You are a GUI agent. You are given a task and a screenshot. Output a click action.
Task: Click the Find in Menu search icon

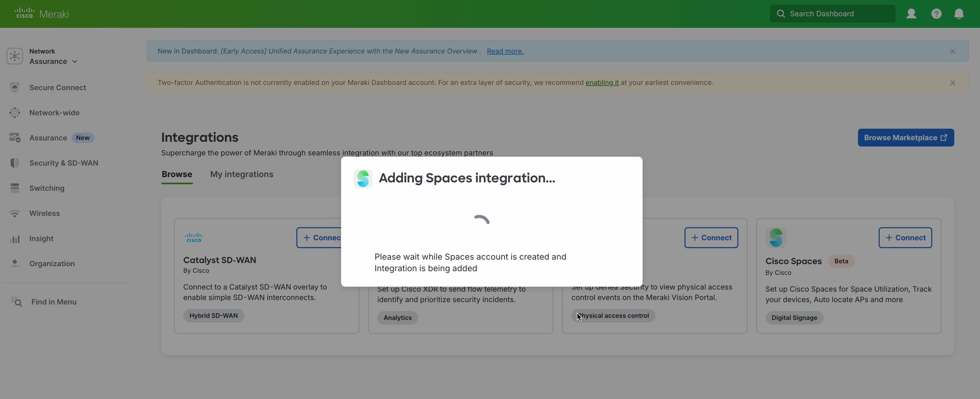click(x=16, y=302)
